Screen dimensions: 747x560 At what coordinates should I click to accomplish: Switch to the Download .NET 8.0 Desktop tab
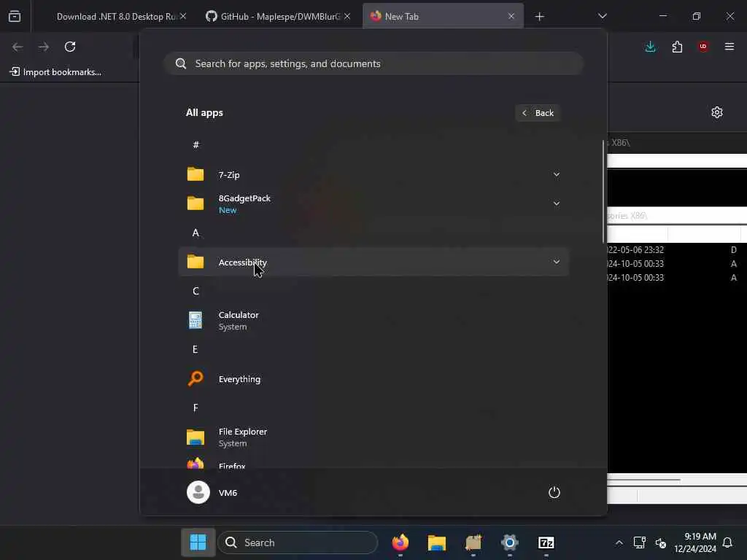click(117, 17)
